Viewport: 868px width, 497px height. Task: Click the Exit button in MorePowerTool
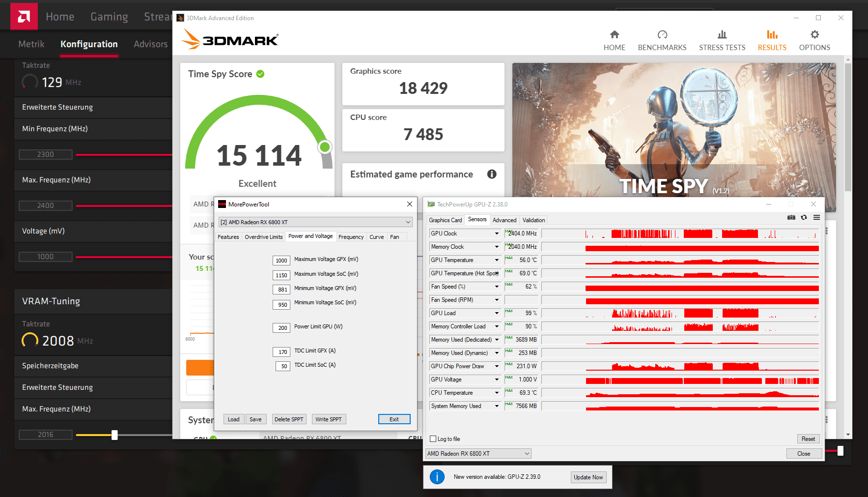pyautogui.click(x=394, y=419)
